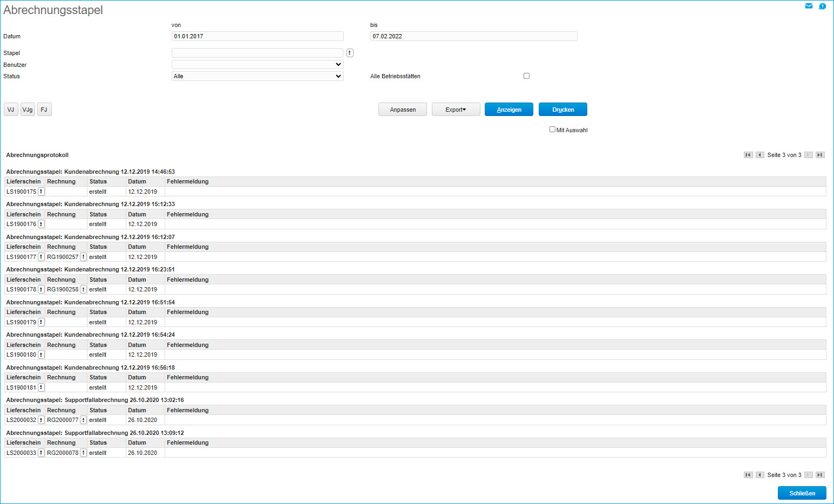Open details icon next to LS1900175
The width and height of the screenshot is (834, 504).
(x=41, y=192)
